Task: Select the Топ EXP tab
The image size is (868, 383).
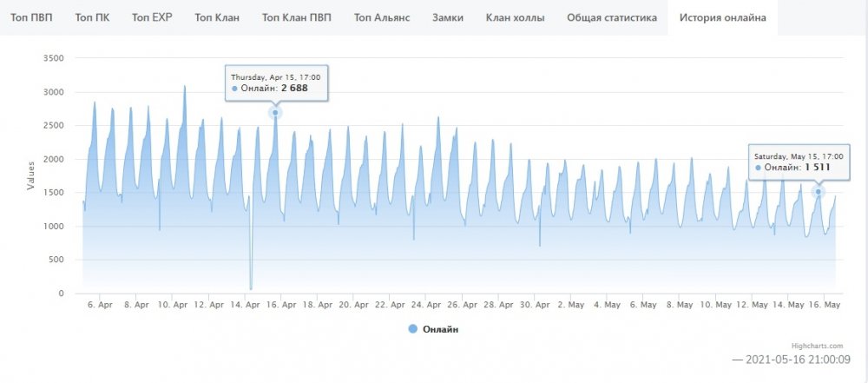Action: (x=154, y=17)
